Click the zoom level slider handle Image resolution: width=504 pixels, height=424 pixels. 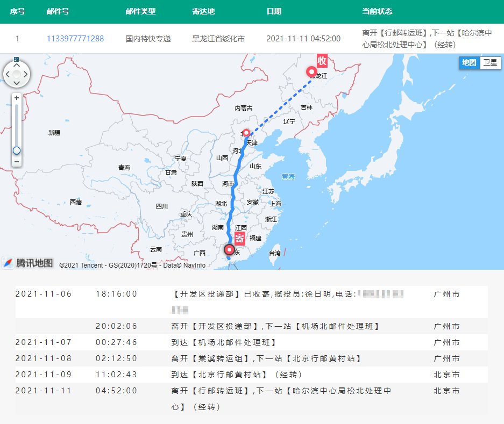(x=16, y=150)
